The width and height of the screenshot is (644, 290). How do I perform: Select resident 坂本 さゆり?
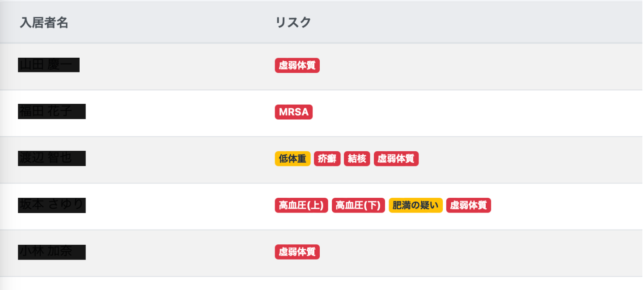[x=51, y=205]
